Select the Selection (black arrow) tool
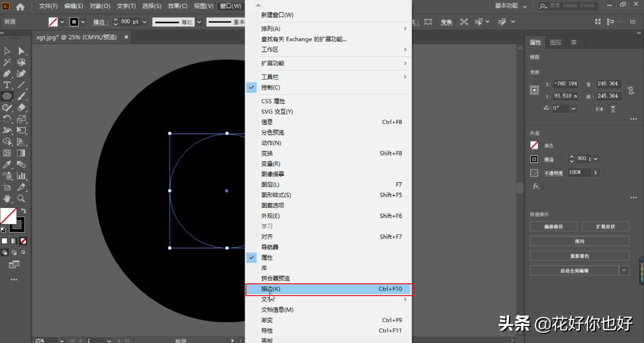Image resolution: width=644 pixels, height=343 pixels. coord(7,51)
